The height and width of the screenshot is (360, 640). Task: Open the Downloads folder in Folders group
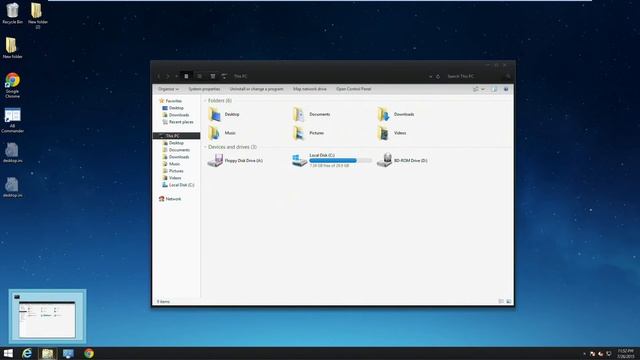coord(396,114)
